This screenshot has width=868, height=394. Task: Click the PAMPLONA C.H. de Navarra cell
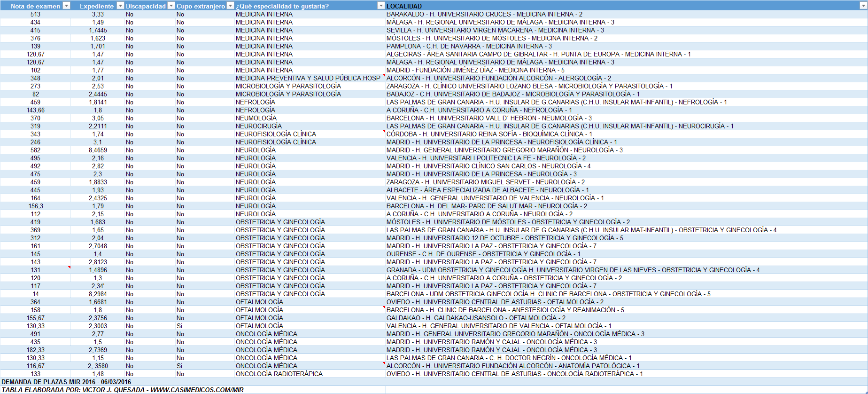point(627,46)
